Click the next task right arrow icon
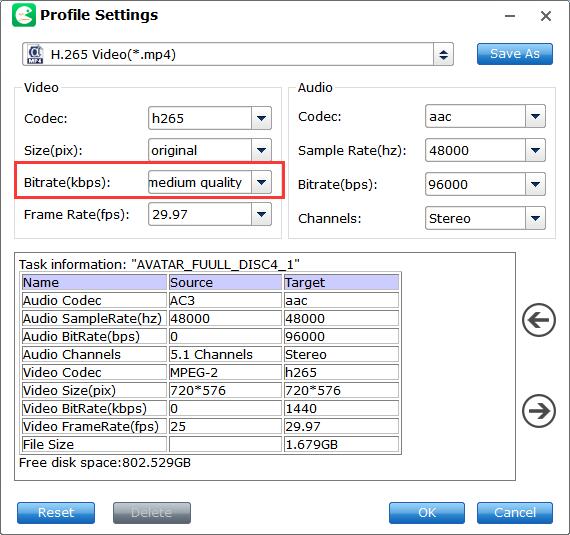The height and width of the screenshot is (535, 570). 538,411
